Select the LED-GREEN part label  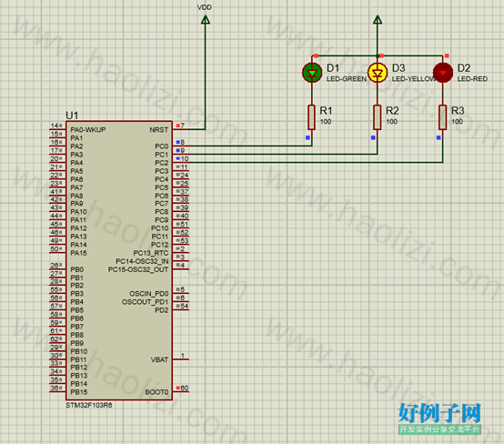tap(347, 79)
